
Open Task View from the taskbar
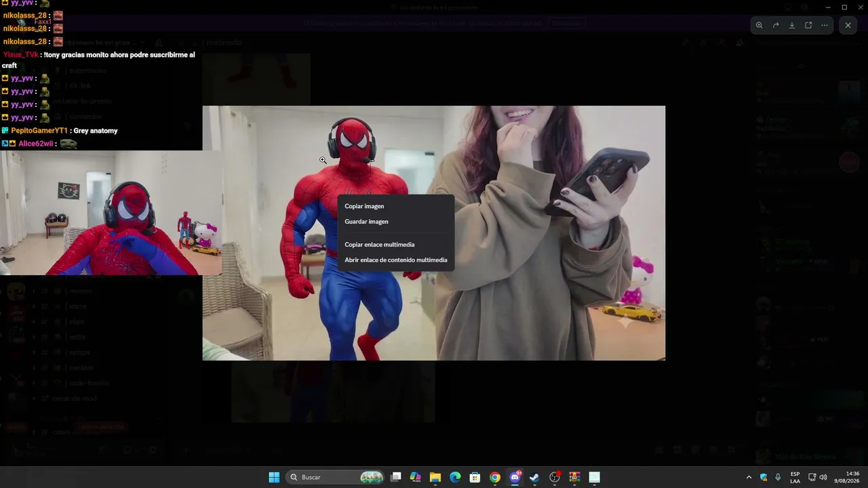[x=396, y=477]
